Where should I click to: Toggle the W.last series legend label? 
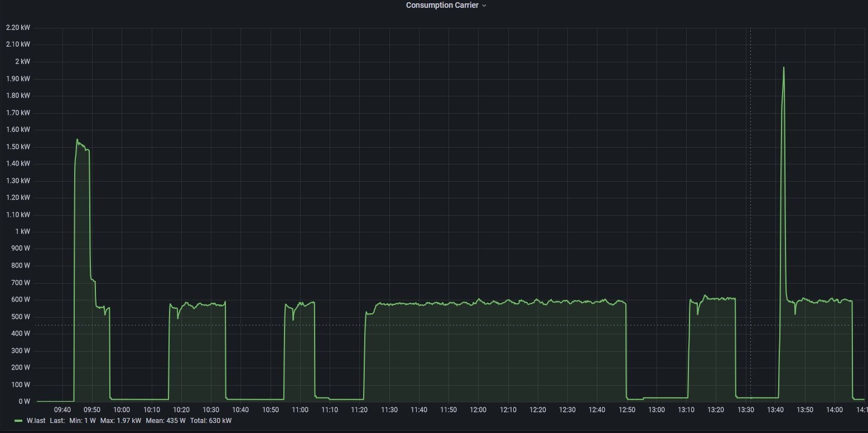click(x=36, y=421)
